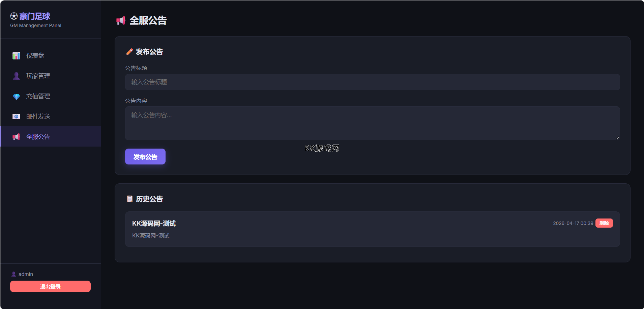Click the recharge diamond icon
The height and width of the screenshot is (309, 644).
tap(16, 97)
